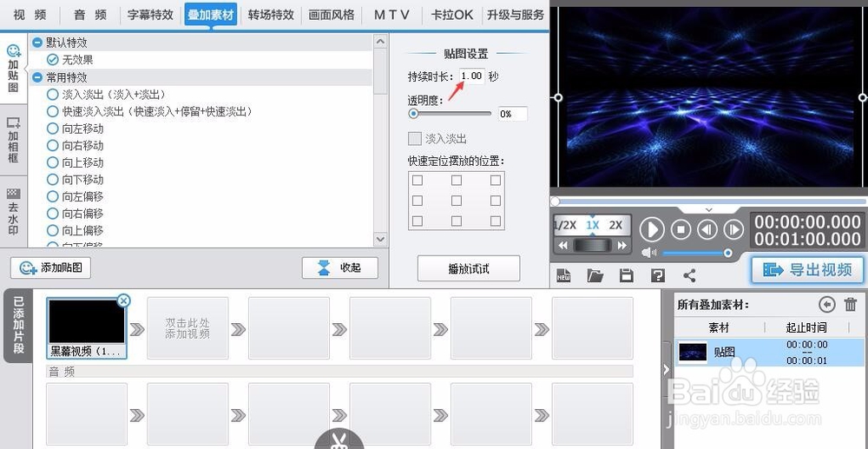Switch to 字幕特效 tab
This screenshot has width=868, height=449.
[150, 15]
